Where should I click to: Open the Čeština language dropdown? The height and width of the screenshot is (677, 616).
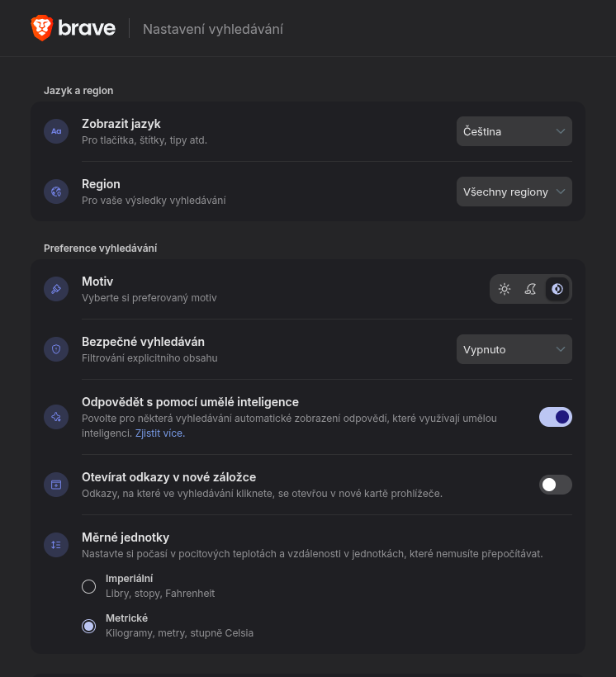(x=514, y=131)
